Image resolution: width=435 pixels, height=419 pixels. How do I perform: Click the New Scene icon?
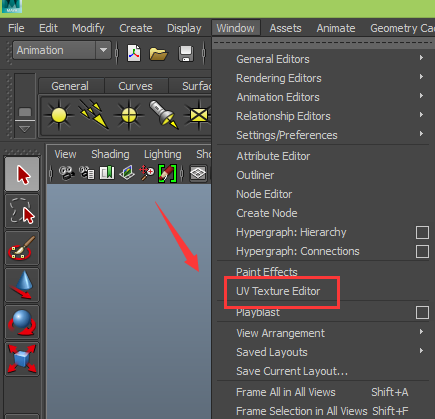(x=134, y=53)
